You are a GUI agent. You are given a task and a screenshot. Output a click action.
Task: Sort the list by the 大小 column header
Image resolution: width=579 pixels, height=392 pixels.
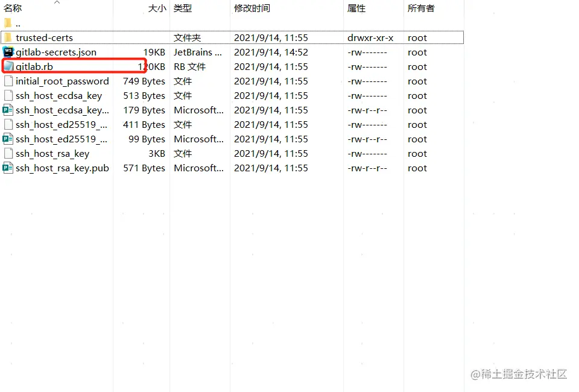point(157,8)
